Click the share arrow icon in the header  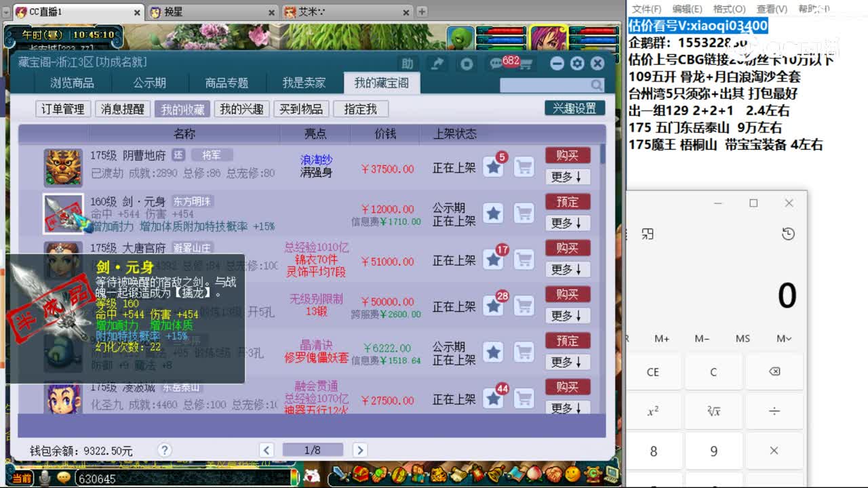pos(437,62)
